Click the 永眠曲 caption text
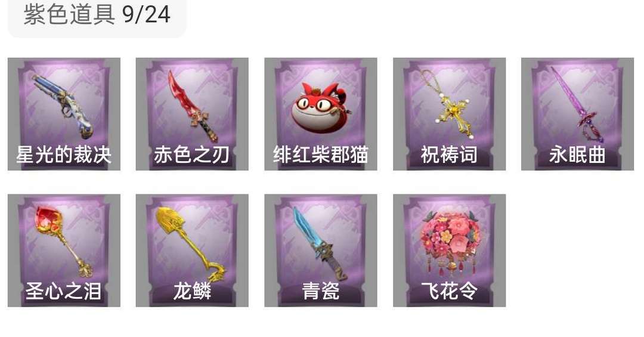The width and height of the screenshot is (644, 337). pyautogui.click(x=577, y=155)
